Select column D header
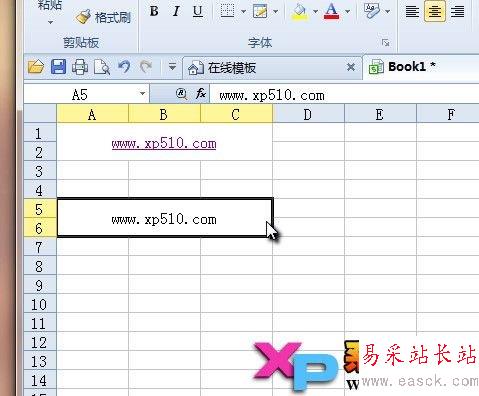This screenshot has height=396, width=479. (x=308, y=114)
